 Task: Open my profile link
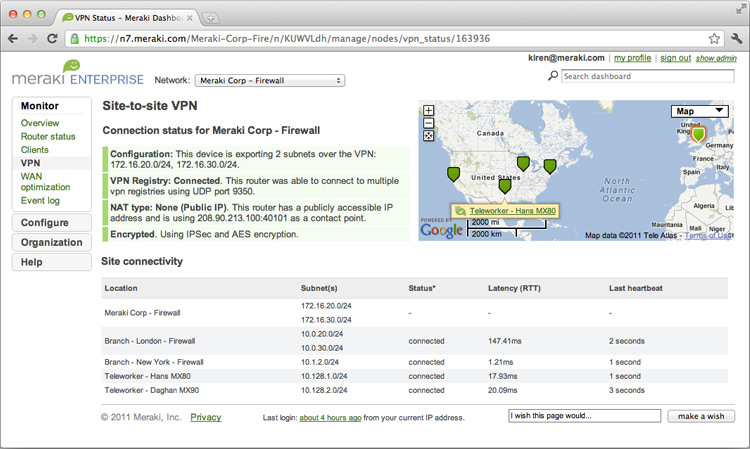(x=632, y=58)
